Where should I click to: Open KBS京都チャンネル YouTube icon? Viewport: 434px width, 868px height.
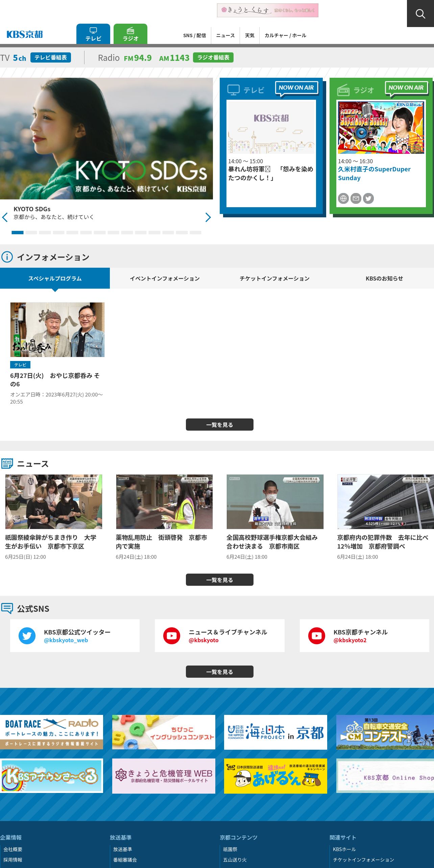tap(317, 636)
